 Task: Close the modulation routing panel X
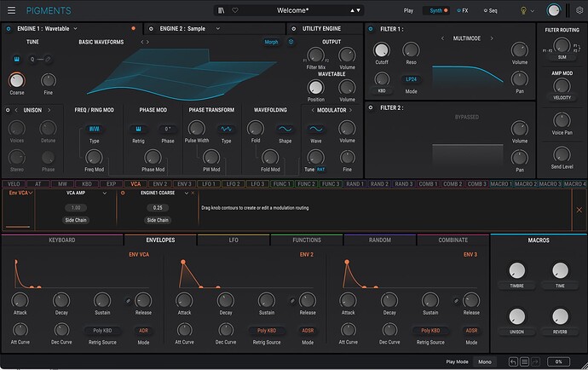point(579,210)
